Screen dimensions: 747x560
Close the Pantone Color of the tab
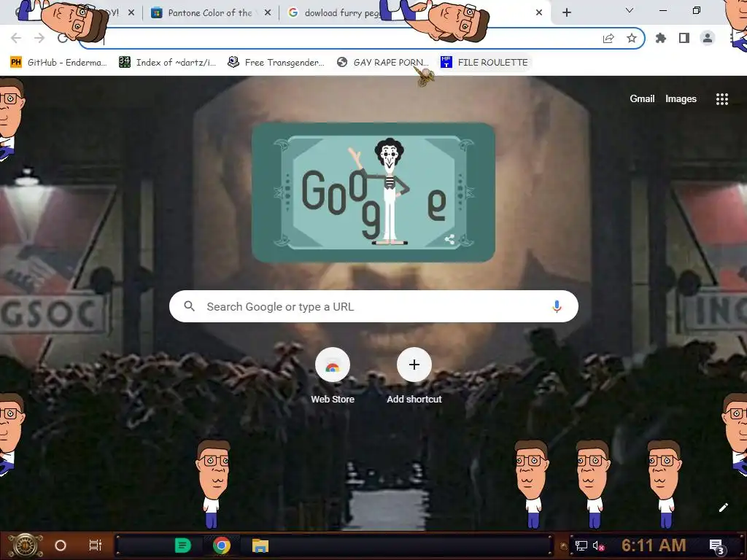point(268,13)
